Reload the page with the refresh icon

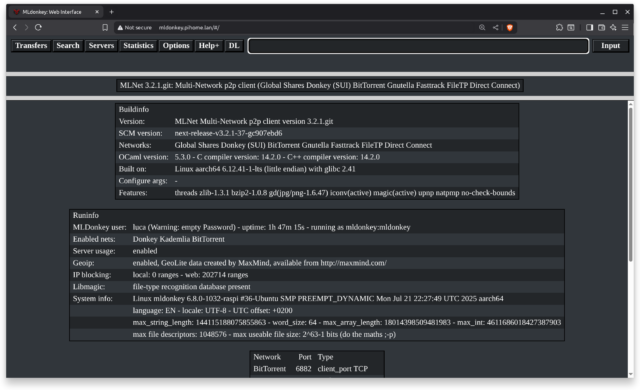38,27
